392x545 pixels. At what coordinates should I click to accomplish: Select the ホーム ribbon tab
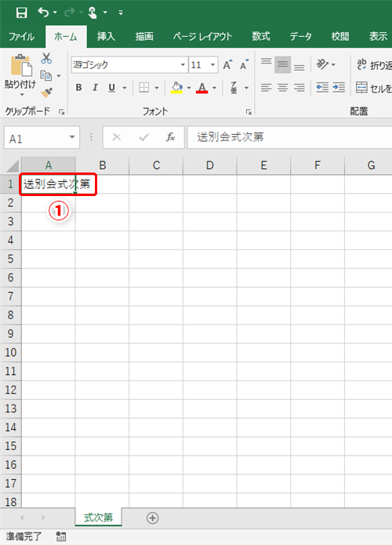pyautogui.click(x=66, y=37)
